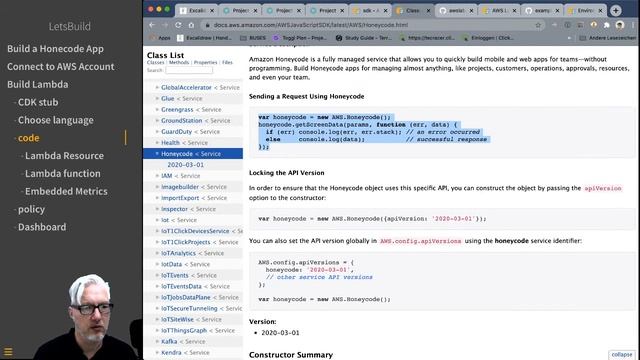640x360 pixels.
Task: Close the sdk tab
Action: [x=385, y=11]
